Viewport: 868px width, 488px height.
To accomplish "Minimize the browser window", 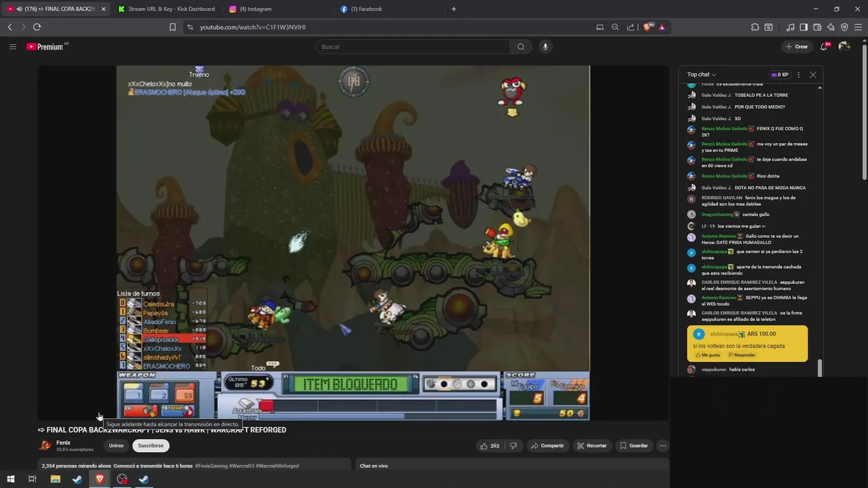I will (816, 9).
